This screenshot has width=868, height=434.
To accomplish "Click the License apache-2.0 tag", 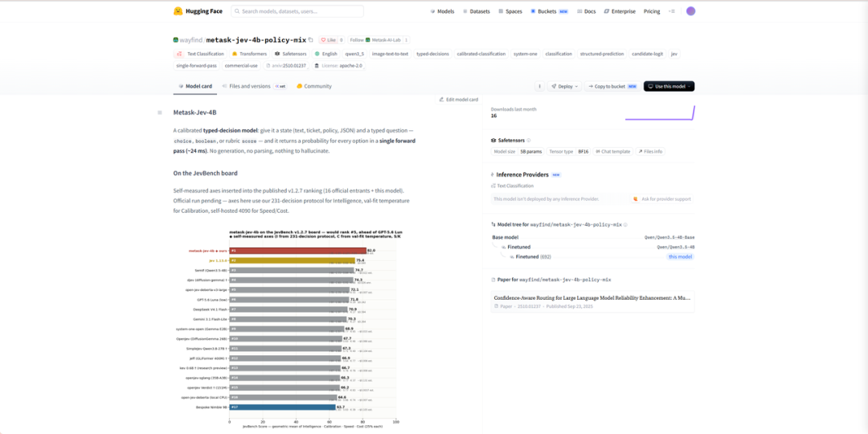I will coord(338,65).
